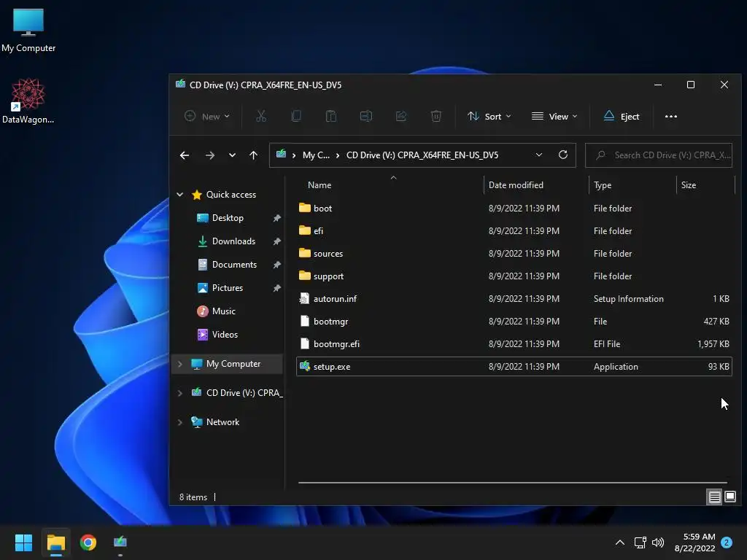The width and height of the screenshot is (747, 560).
Task: Go up one folder level
Action: (x=253, y=155)
